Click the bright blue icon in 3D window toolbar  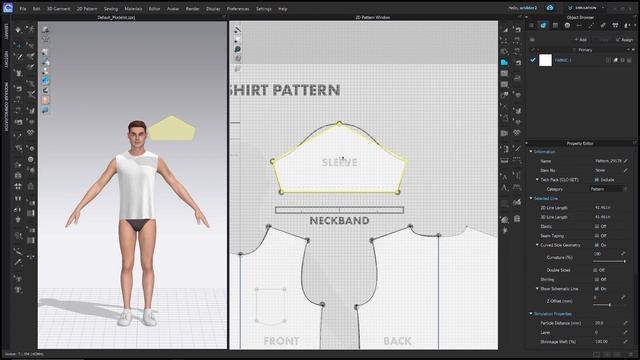click(x=45, y=80)
